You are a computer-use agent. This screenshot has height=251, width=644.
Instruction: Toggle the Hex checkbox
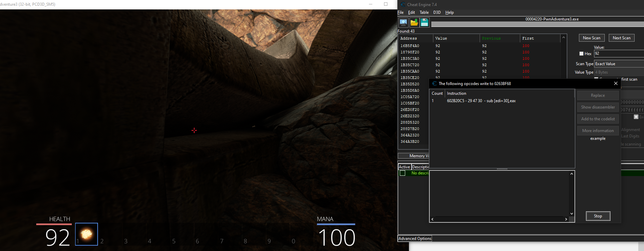pyautogui.click(x=581, y=54)
